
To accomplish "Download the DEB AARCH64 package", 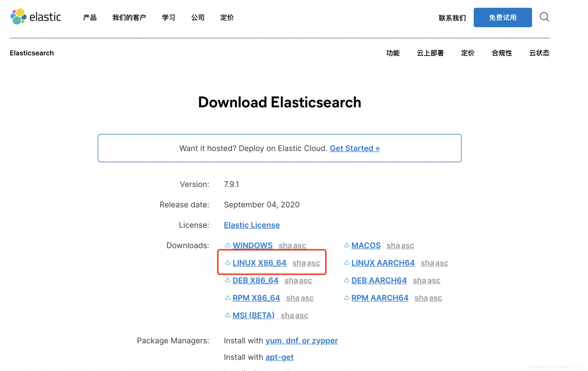I will point(379,280).
